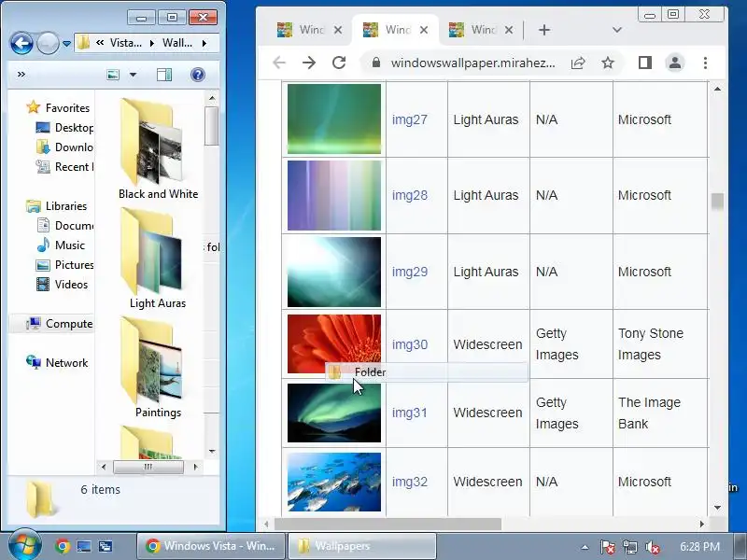Open Documents library

click(x=64, y=226)
